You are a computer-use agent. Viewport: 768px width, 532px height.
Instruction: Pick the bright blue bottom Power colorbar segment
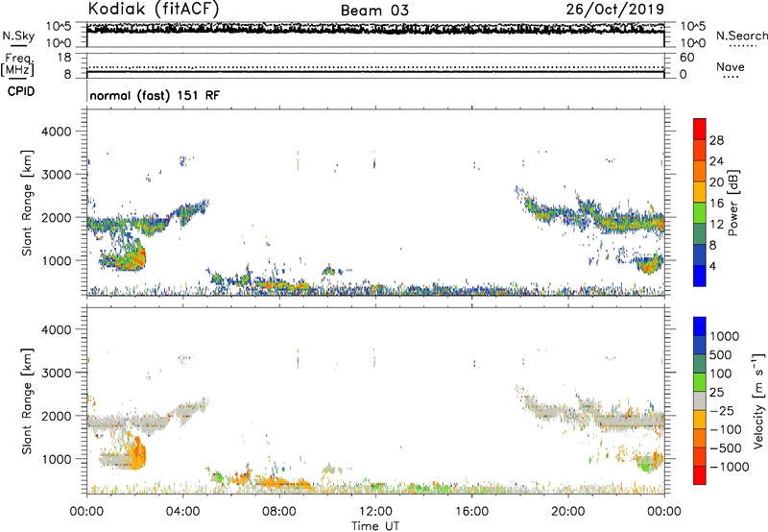tap(700, 276)
